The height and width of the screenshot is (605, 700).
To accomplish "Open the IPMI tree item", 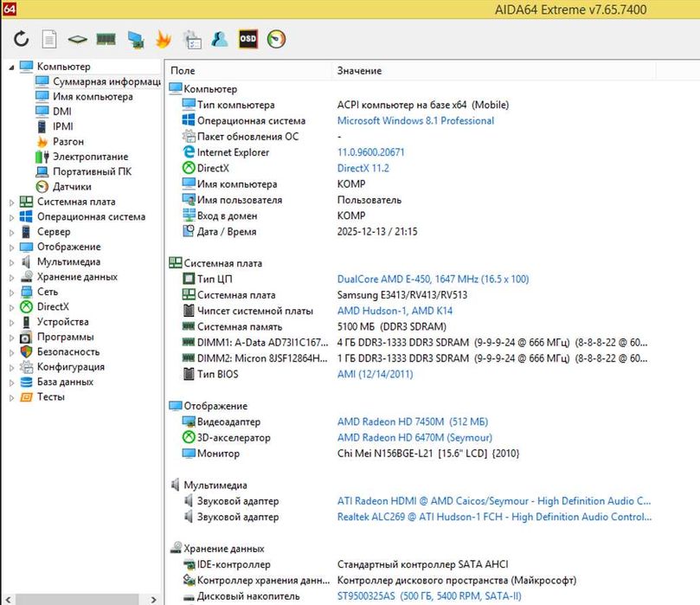I will pyautogui.click(x=63, y=126).
